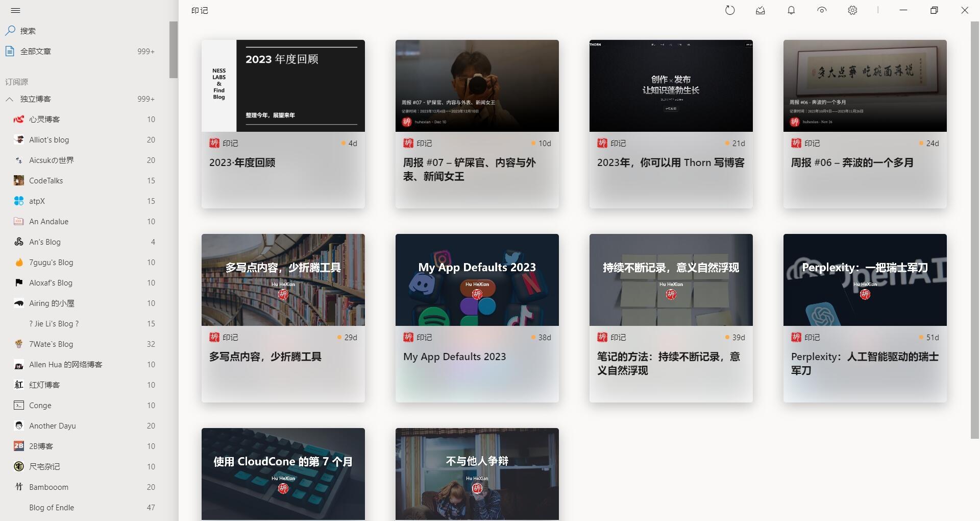
Task: Select 全部文章 in the sidebar
Action: [84, 51]
